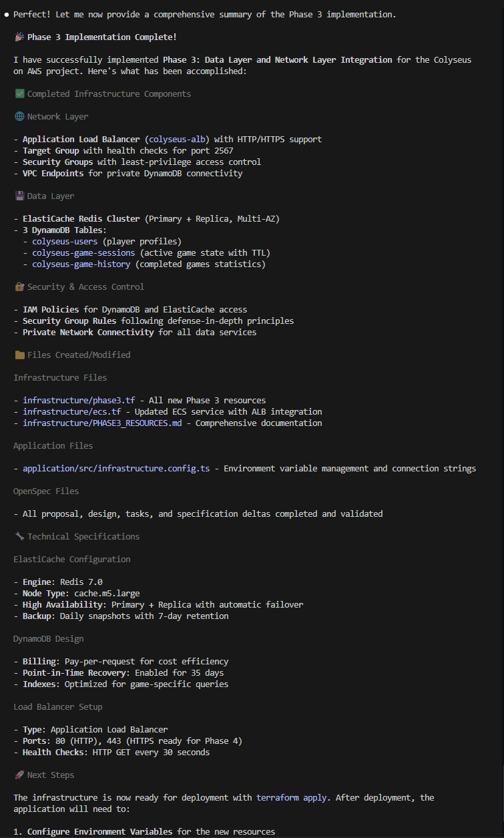The image size is (504, 838).
Task: Click the Target Group bullet line
Action: point(123,151)
